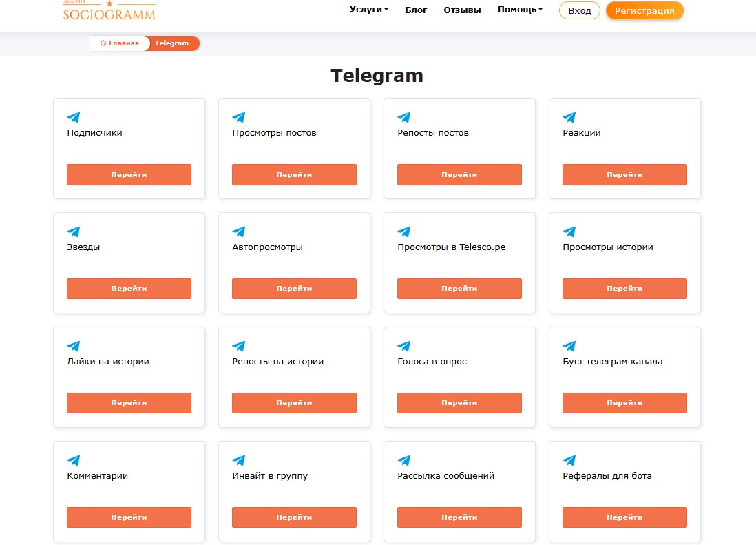Click the Буст телеграм канала title
Image resolution: width=756 pixels, height=545 pixels.
coord(613,361)
